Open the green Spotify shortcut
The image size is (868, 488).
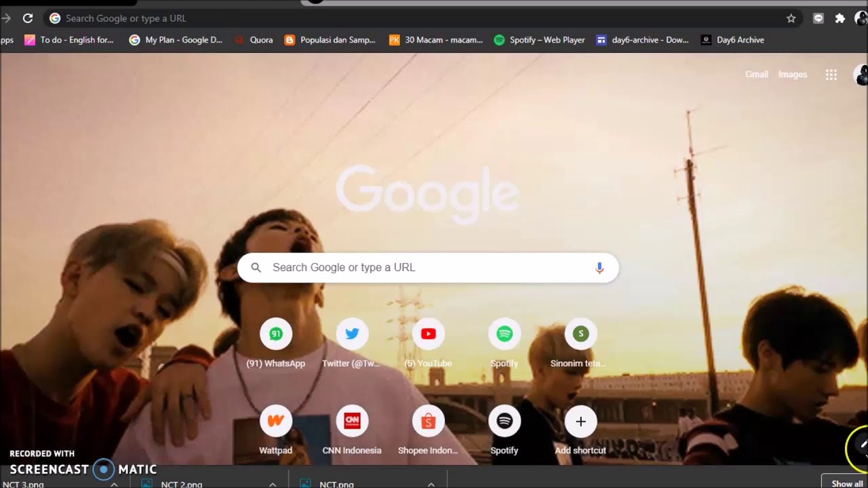pos(504,343)
